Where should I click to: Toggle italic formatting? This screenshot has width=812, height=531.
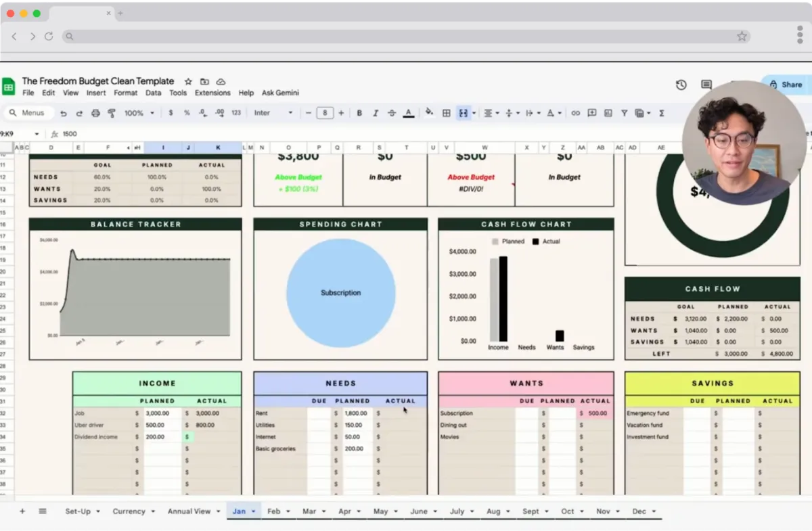click(376, 113)
